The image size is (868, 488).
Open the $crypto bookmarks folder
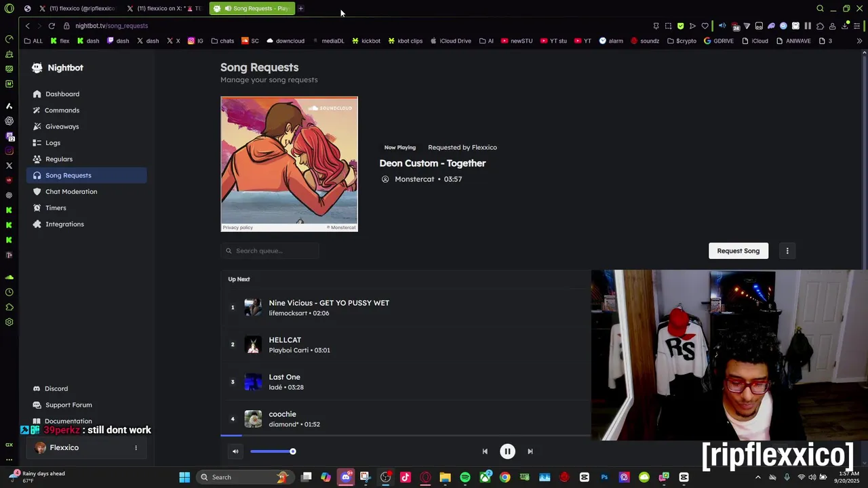[x=682, y=41]
